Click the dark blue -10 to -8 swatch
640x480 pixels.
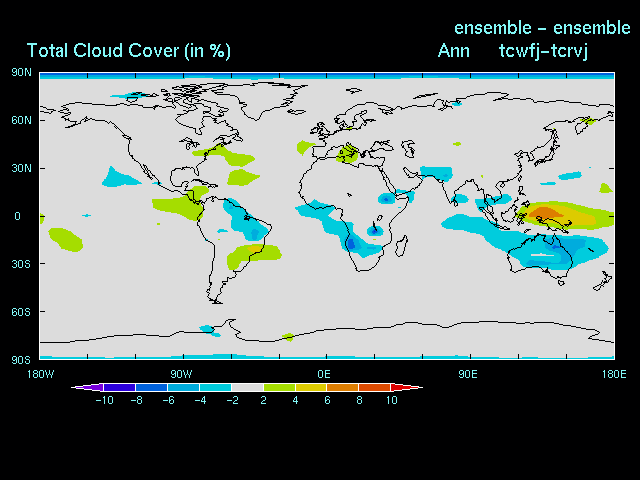tap(119, 387)
